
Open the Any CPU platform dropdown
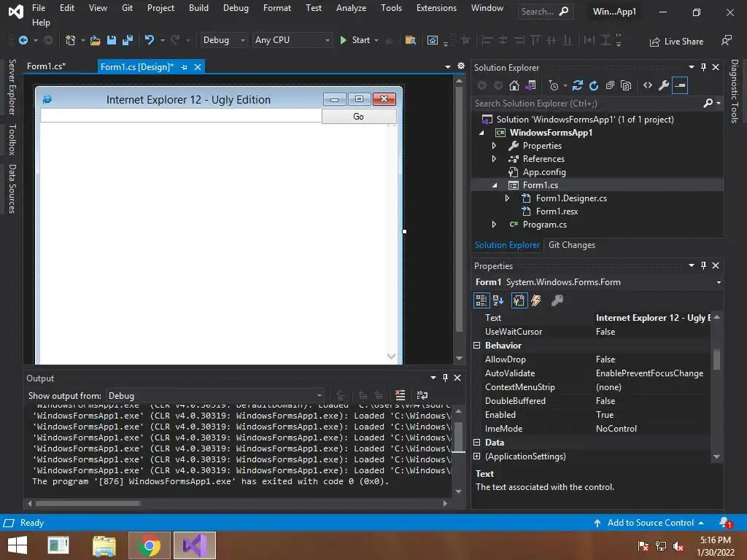tap(292, 41)
